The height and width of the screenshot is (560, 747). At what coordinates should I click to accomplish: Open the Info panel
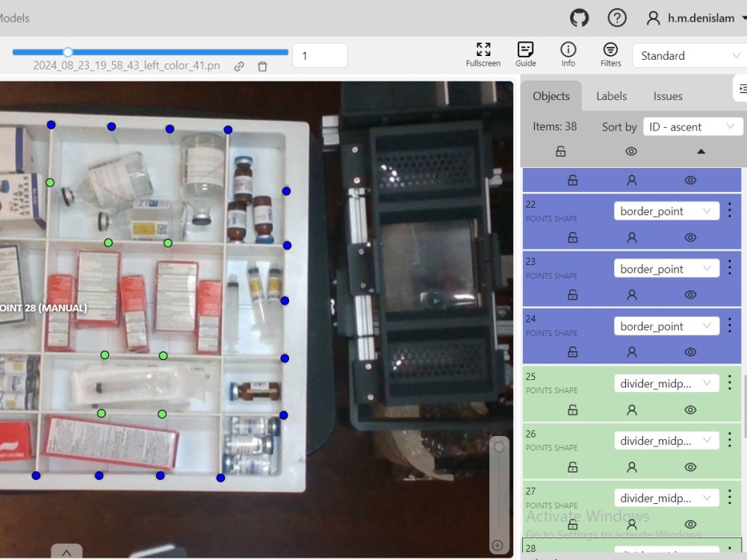pyautogui.click(x=568, y=55)
